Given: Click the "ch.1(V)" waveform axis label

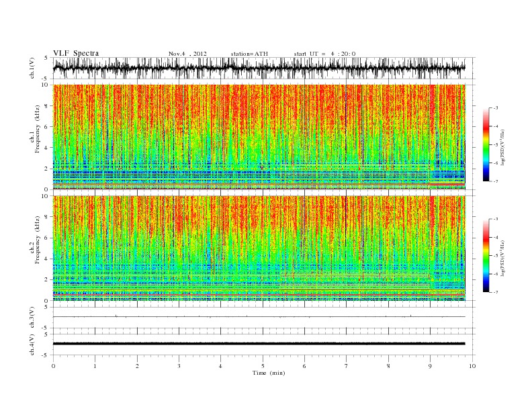Looking at the screenshot, I should pyautogui.click(x=32, y=68).
